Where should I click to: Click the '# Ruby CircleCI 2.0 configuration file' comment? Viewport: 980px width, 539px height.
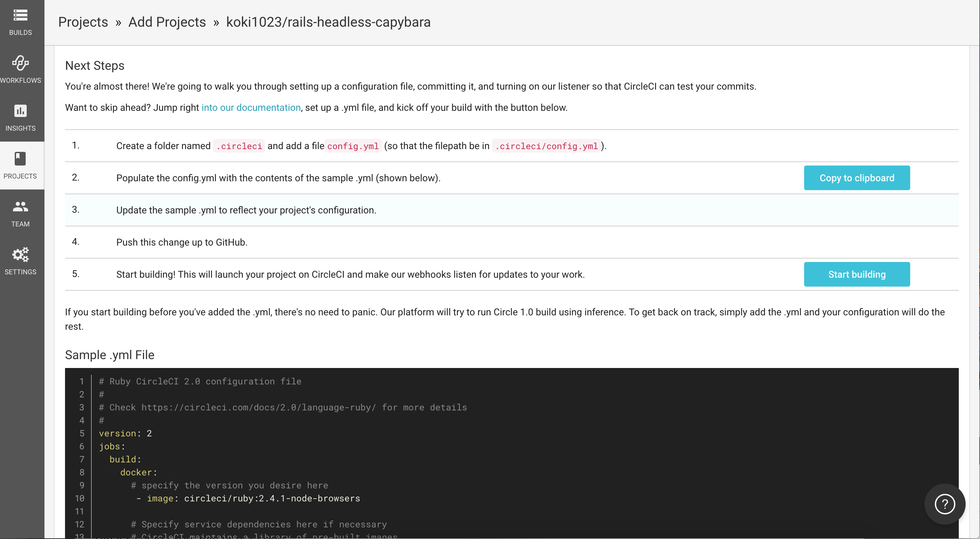pyautogui.click(x=200, y=381)
